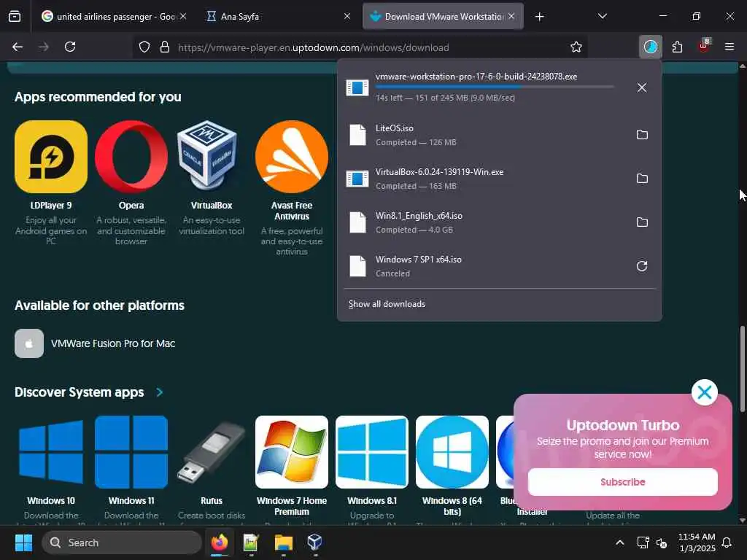The image size is (747, 560).
Task: Show LiteOS.iso in folder
Action: [642, 135]
